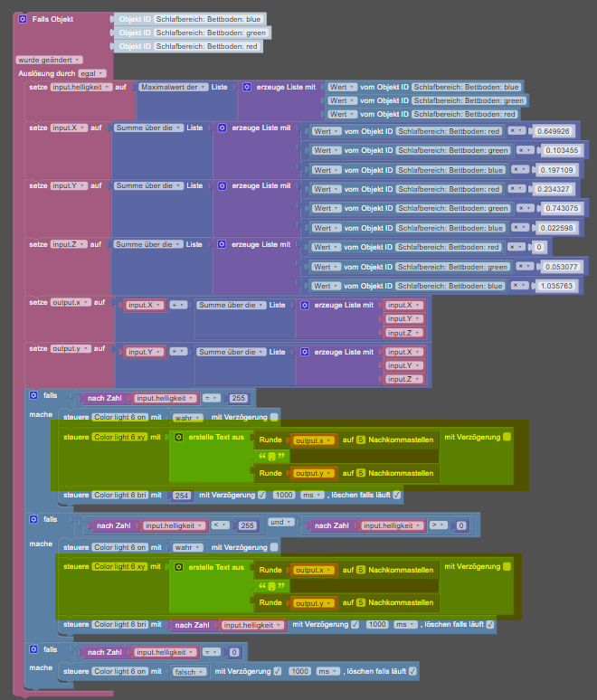
Task: Open gear on the falls block comparing = 255
Action: pos(33,395)
